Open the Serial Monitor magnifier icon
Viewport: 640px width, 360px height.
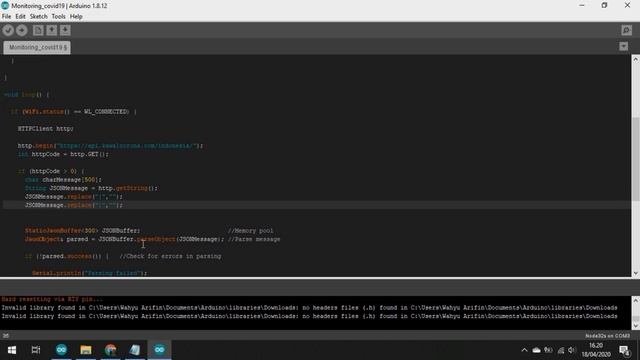(x=627, y=30)
